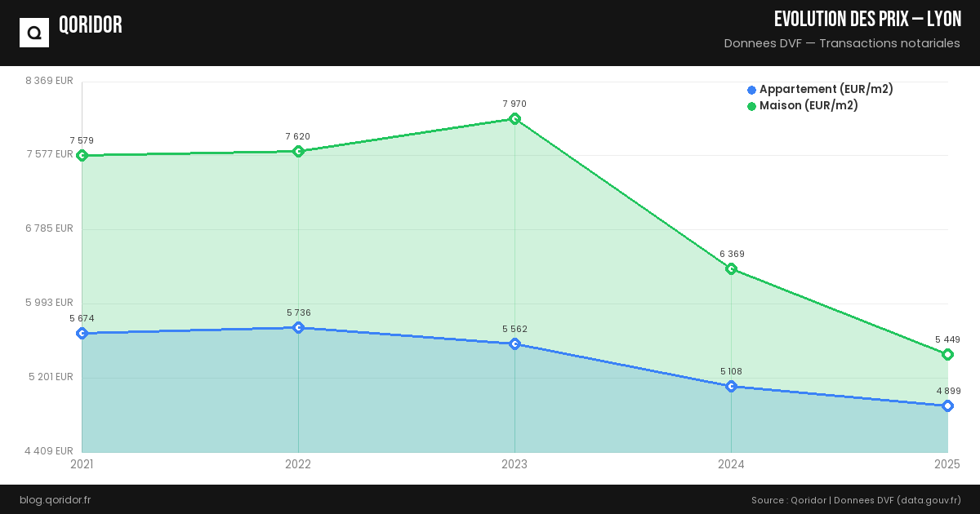Click the Maison 2022 data point at 7 620
This screenshot has height=514, width=980.
tap(298, 151)
